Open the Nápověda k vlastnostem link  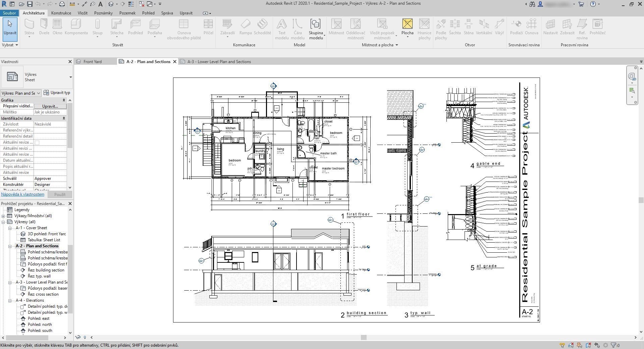tap(22, 194)
